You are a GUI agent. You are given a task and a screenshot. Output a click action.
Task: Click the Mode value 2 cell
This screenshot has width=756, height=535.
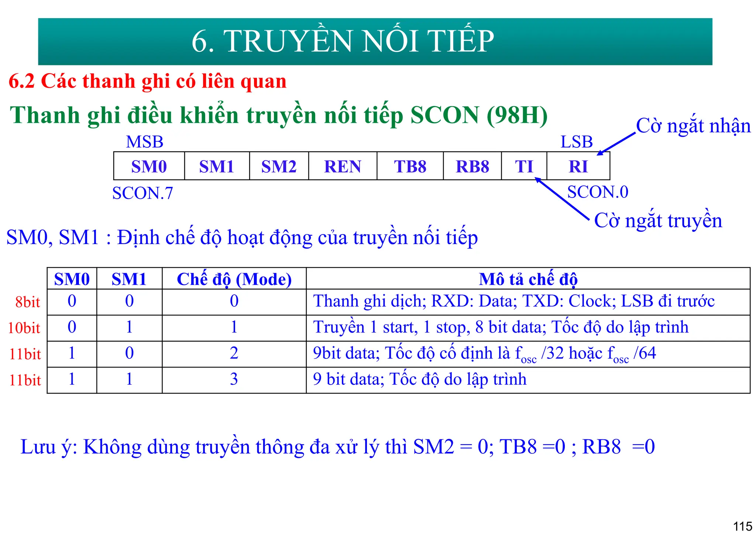click(234, 354)
